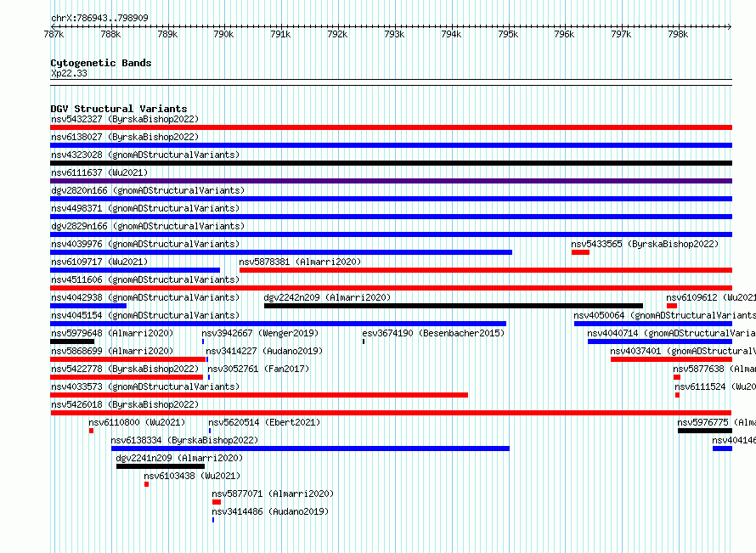The width and height of the screenshot is (756, 553).
Task: Select the Xp22.33 band label
Action: [70, 73]
